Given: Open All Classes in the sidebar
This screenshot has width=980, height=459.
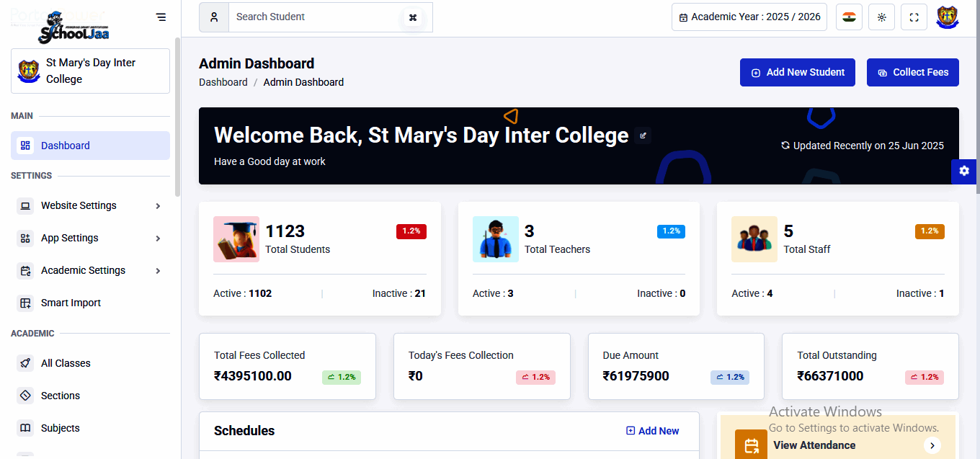Looking at the screenshot, I should coord(66,363).
